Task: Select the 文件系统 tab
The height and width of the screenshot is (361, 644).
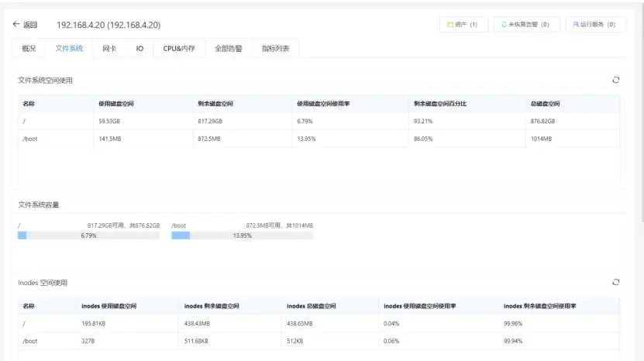Action: [x=69, y=49]
